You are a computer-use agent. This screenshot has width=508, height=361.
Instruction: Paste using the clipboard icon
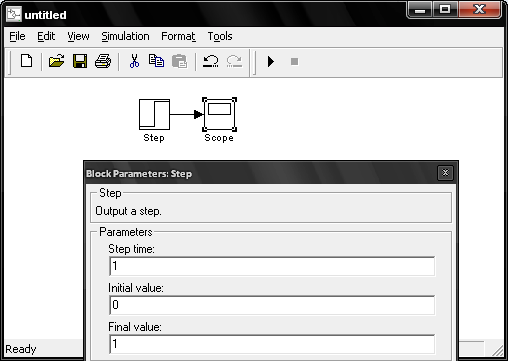coord(179,61)
